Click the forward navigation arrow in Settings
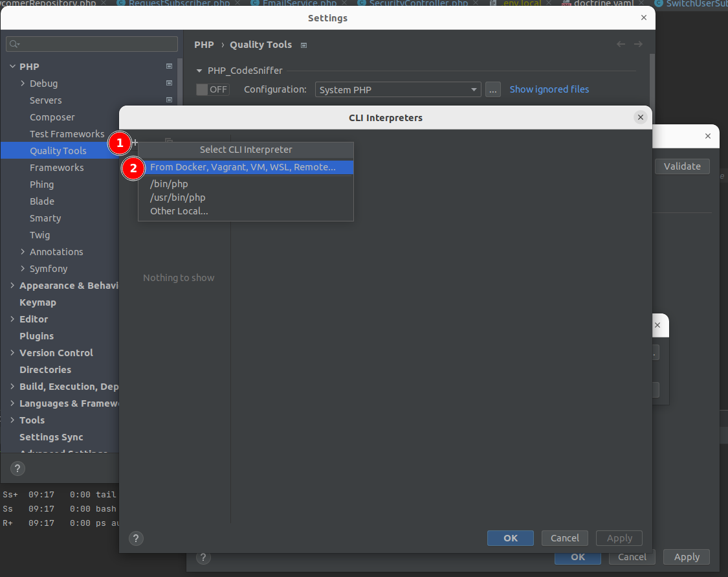Viewport: 728px width, 577px height. click(638, 44)
